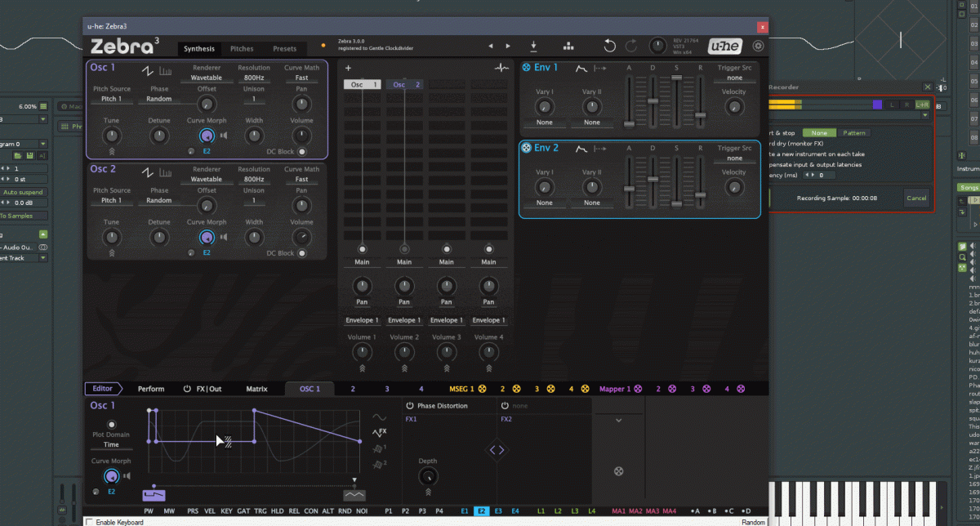Image resolution: width=980 pixels, height=526 pixels.
Task: Click the waveform pulse icon above grid
Action: [501, 69]
